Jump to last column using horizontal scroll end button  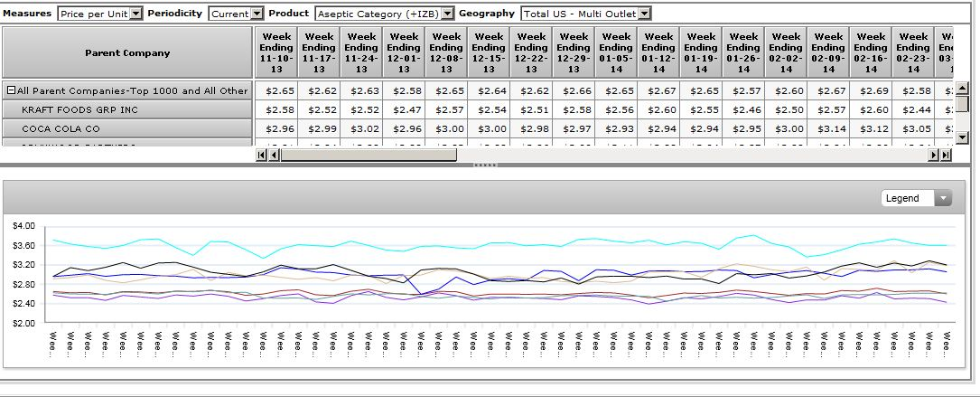pyautogui.click(x=946, y=155)
